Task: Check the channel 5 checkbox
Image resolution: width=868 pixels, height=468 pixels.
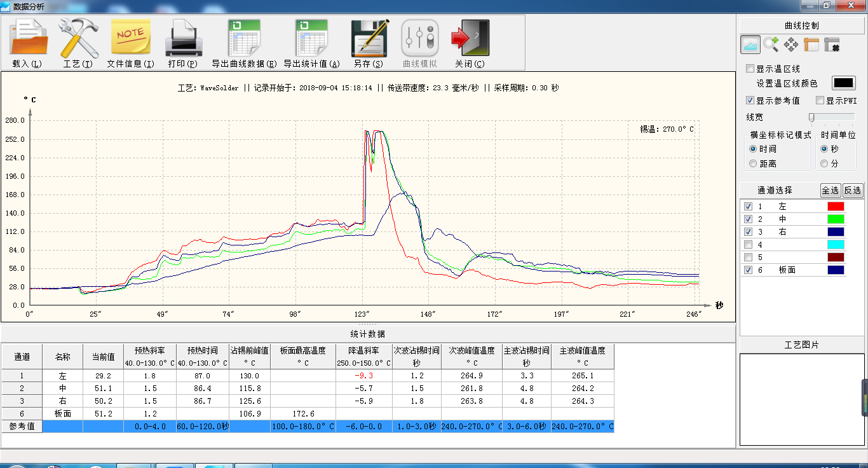Action: coord(748,257)
